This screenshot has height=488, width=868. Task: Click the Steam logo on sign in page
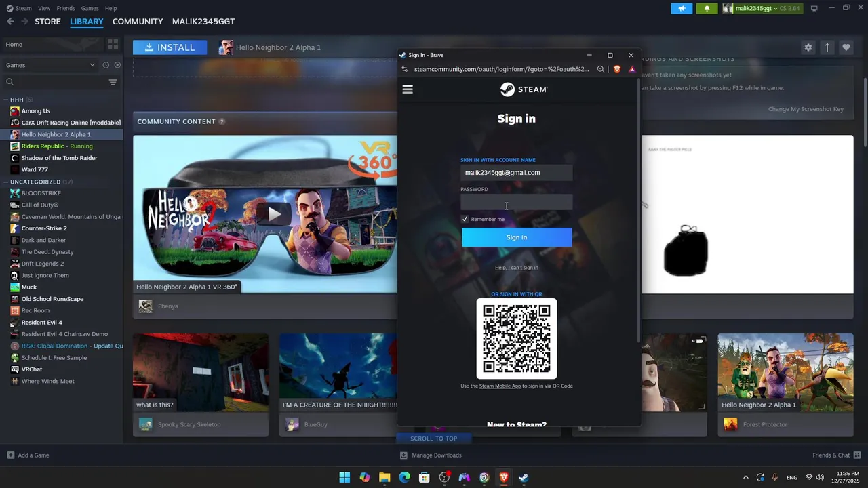click(524, 89)
